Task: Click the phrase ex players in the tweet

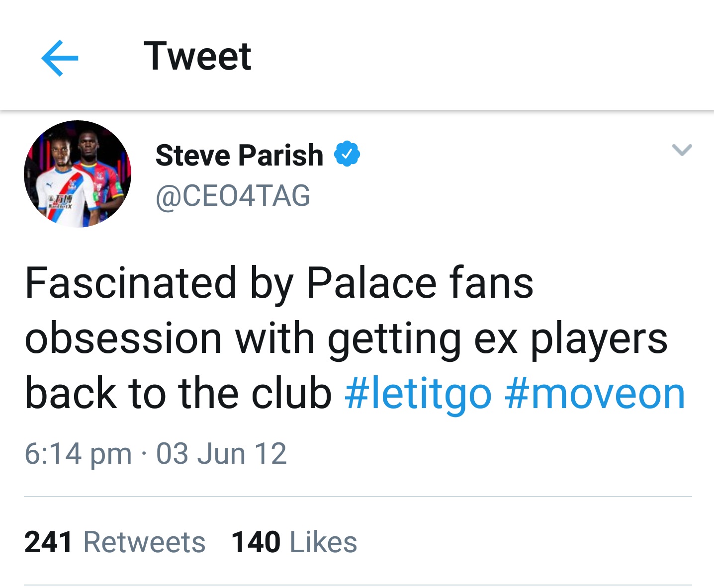Action: [570, 338]
